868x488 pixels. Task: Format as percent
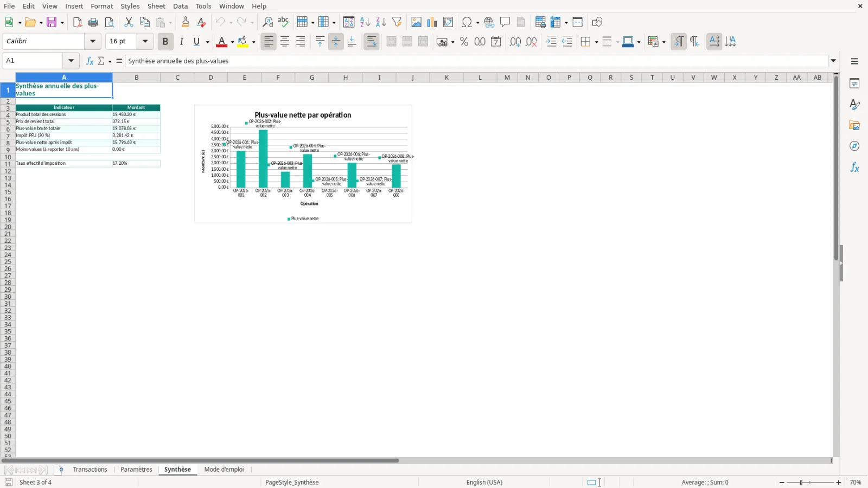click(x=464, y=42)
